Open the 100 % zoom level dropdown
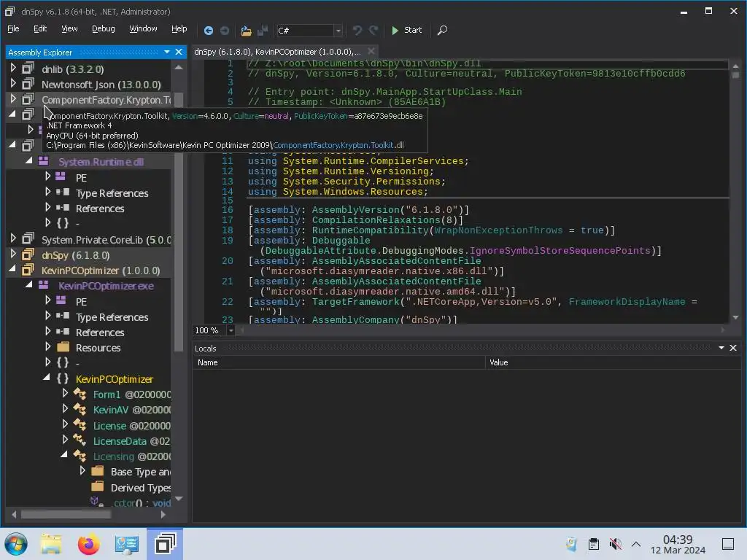 click(231, 330)
